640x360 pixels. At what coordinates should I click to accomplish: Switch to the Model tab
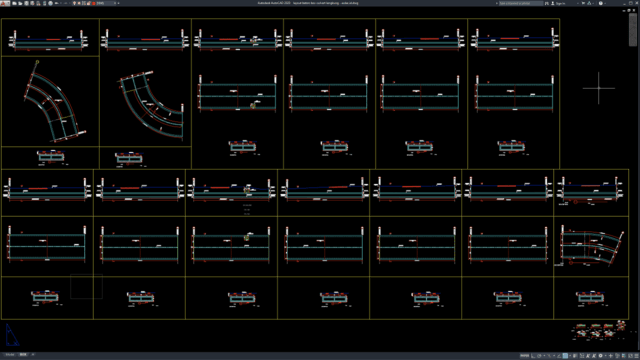(10, 355)
